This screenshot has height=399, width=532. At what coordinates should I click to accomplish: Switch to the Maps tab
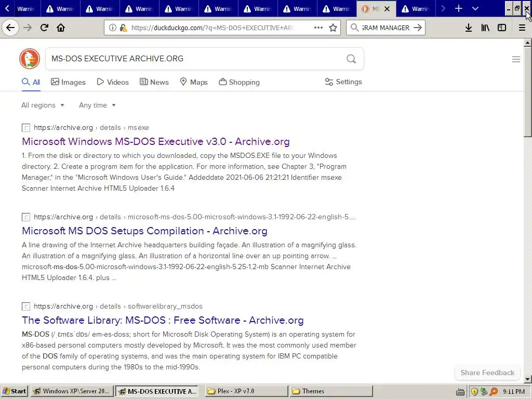[194, 82]
